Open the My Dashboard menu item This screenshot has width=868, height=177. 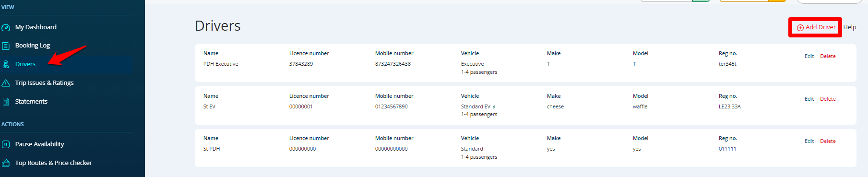[x=36, y=27]
